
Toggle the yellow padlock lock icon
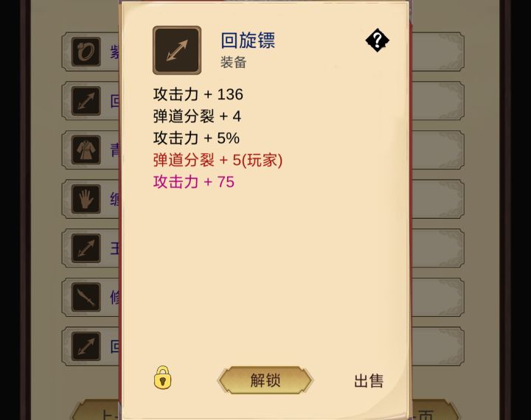click(162, 377)
